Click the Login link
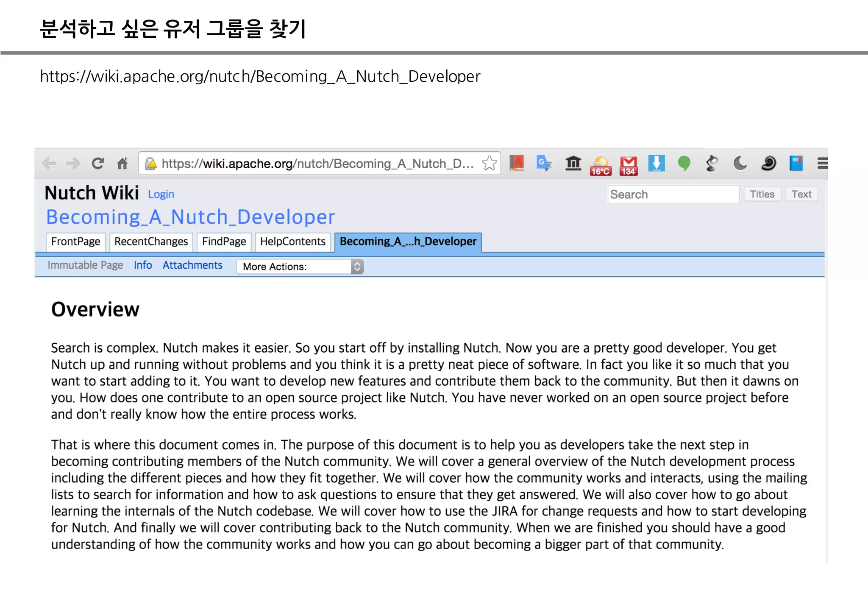 [x=161, y=194]
